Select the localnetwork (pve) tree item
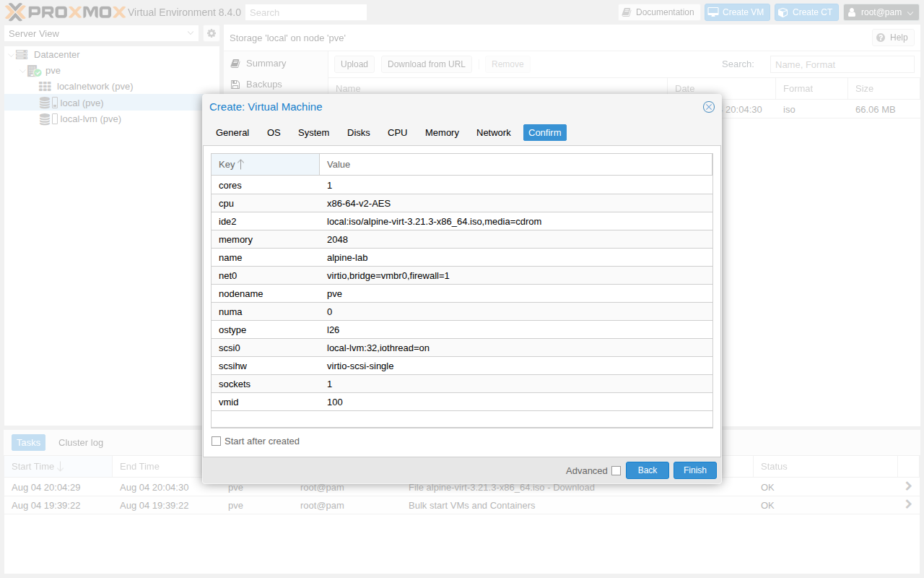The image size is (924, 578). (95, 87)
